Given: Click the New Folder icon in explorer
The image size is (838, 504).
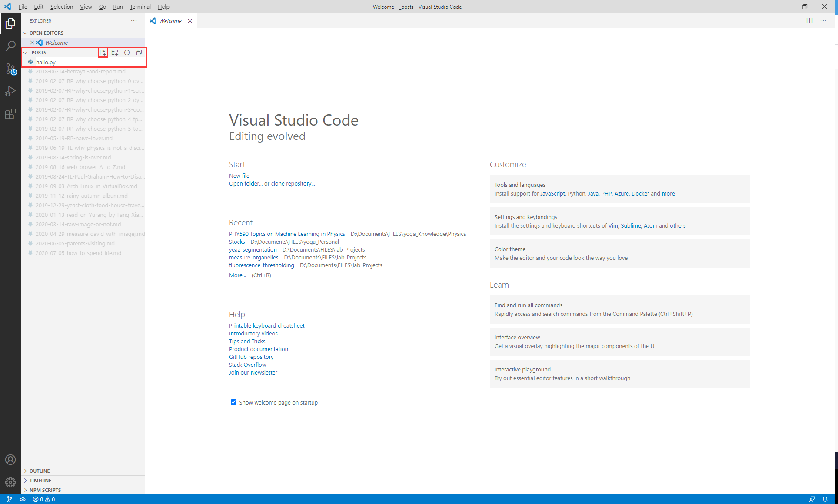Looking at the screenshot, I should (115, 53).
